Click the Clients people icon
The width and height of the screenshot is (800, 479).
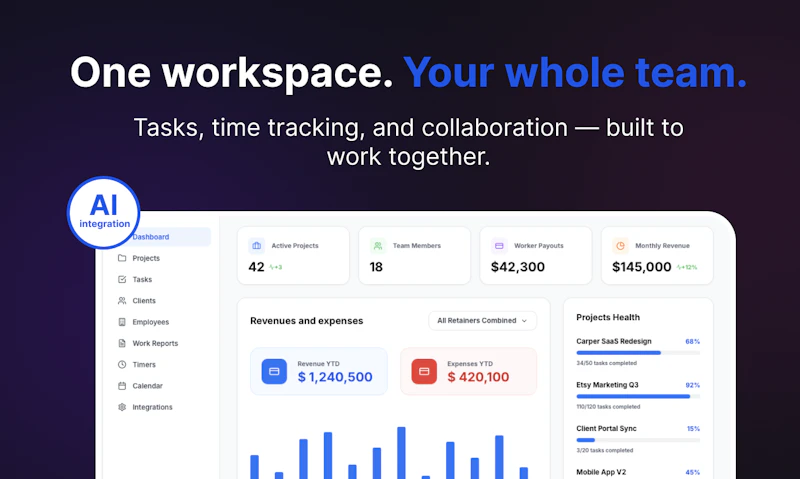[x=122, y=301]
